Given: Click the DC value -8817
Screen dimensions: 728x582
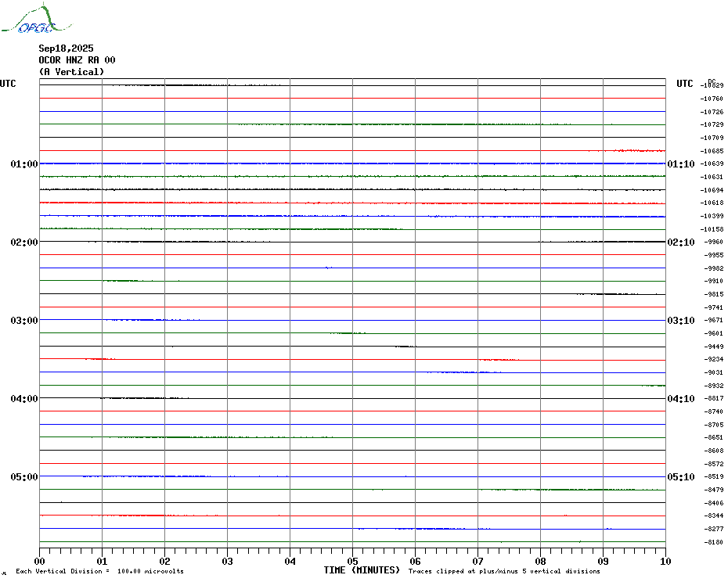Looking at the screenshot, I should (714, 398).
